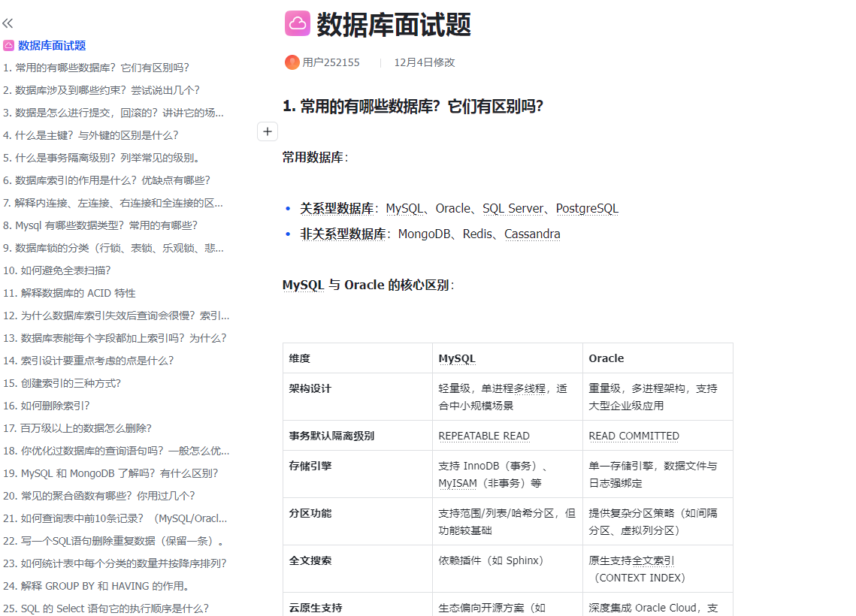Image resolution: width=856 pixels, height=616 pixels.
Task: Click the table cell 架构设计
Action: 358,397
